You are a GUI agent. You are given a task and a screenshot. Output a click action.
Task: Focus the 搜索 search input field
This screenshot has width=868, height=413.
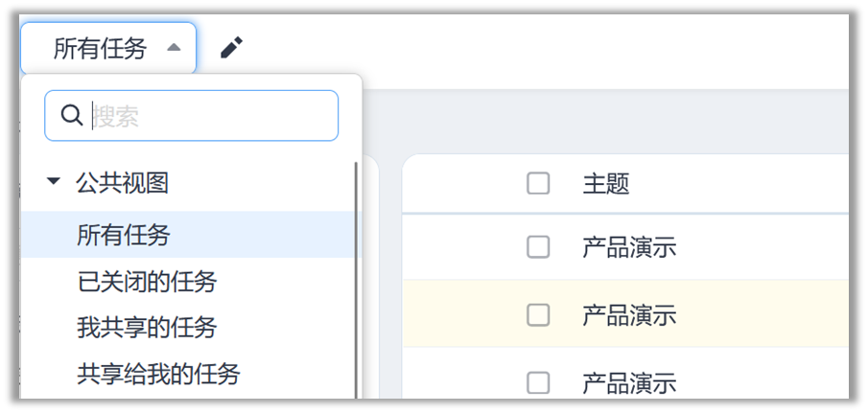click(211, 116)
